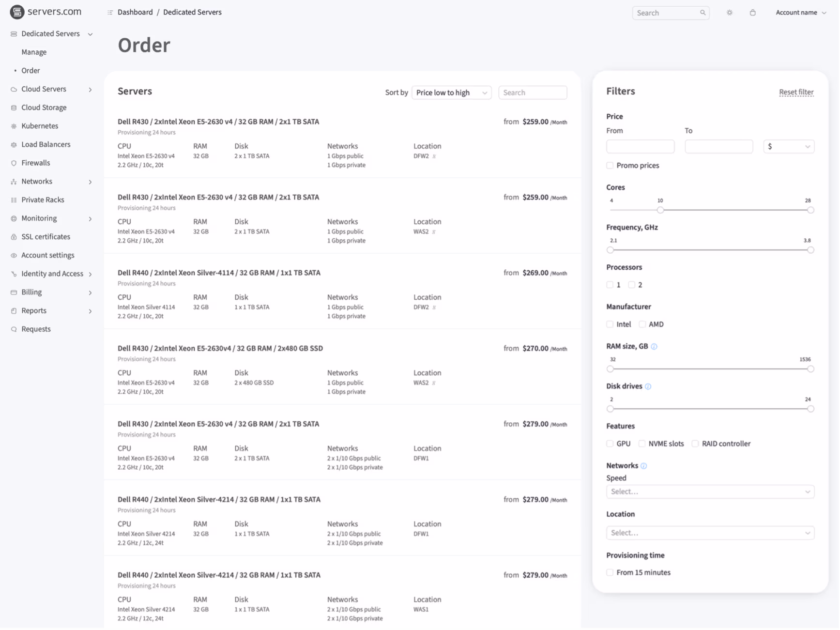Click the Price From input field

[x=640, y=147]
